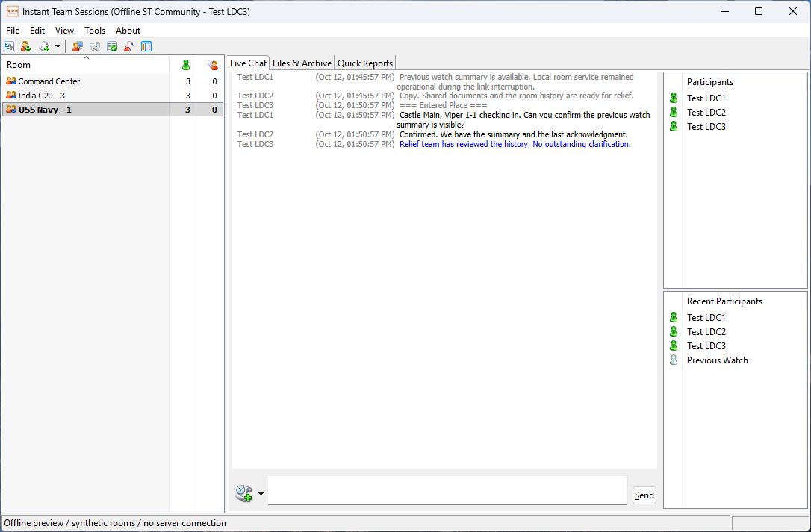Click the blue Relief team message text
Screen dimensions: 811x532
515,144
